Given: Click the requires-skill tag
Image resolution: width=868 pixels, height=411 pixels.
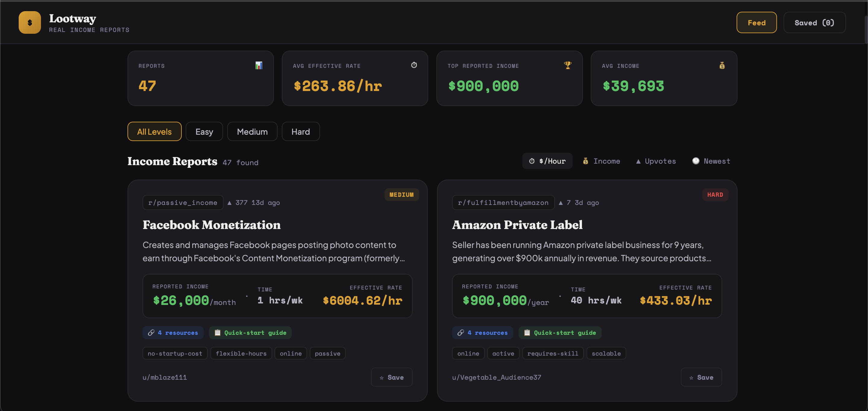Looking at the screenshot, I should click(x=553, y=353).
